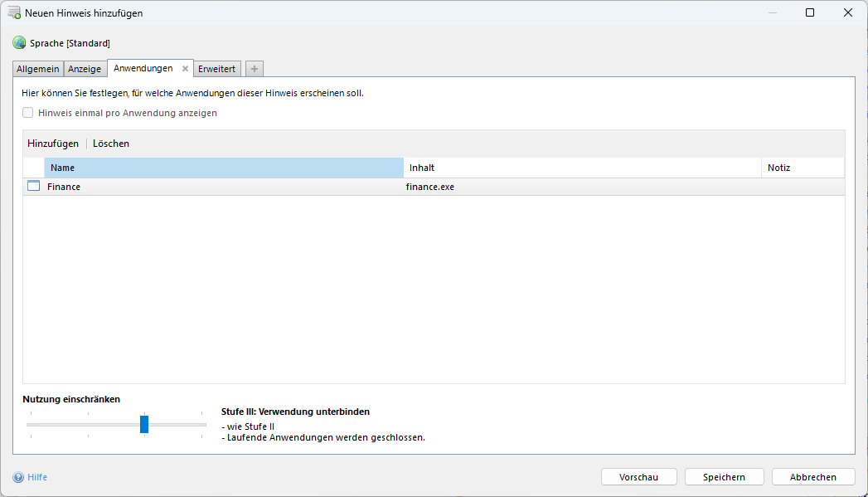Close the Anwendungen tab with its x icon
868x497 pixels.
tap(186, 69)
